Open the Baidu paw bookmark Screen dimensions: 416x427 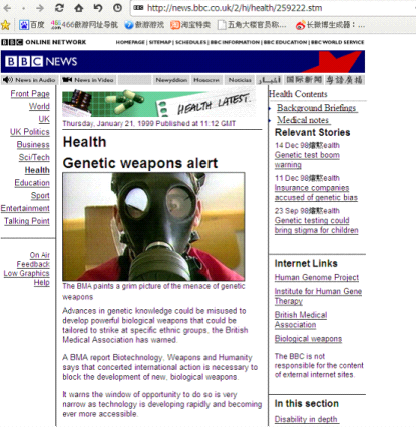click(x=32, y=25)
